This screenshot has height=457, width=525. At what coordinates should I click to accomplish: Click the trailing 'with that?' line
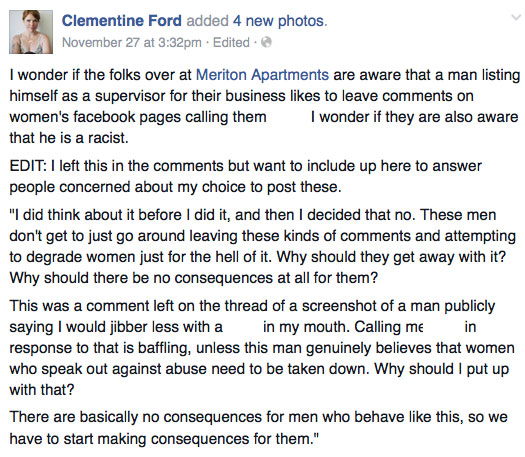[x=42, y=390]
